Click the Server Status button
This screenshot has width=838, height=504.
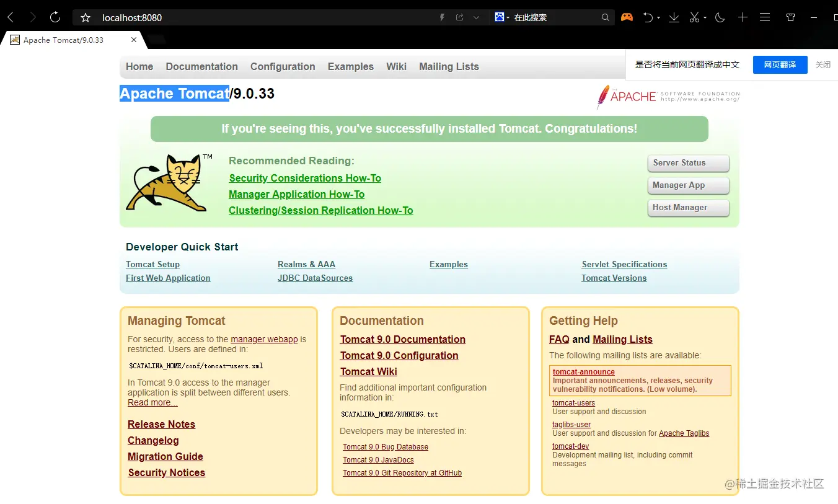tap(688, 163)
